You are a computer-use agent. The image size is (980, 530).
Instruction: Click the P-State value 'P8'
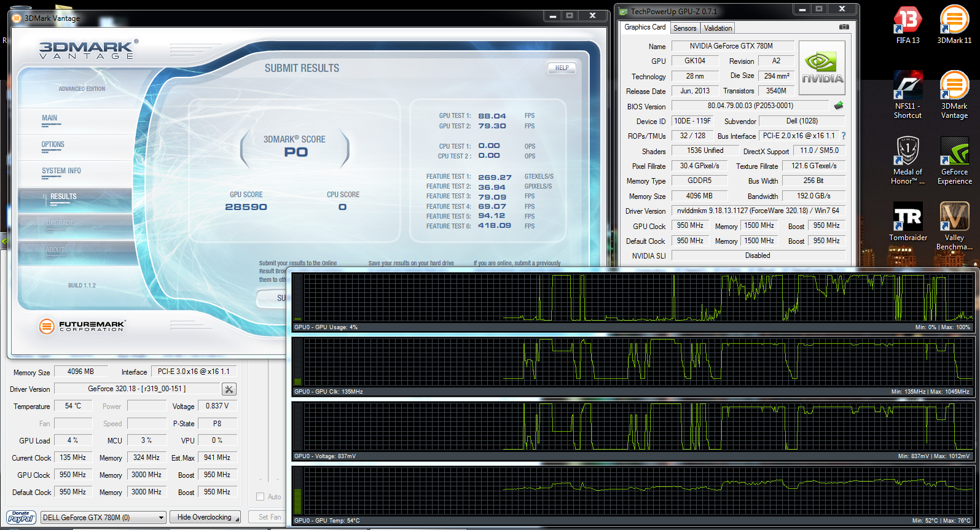[x=217, y=423]
